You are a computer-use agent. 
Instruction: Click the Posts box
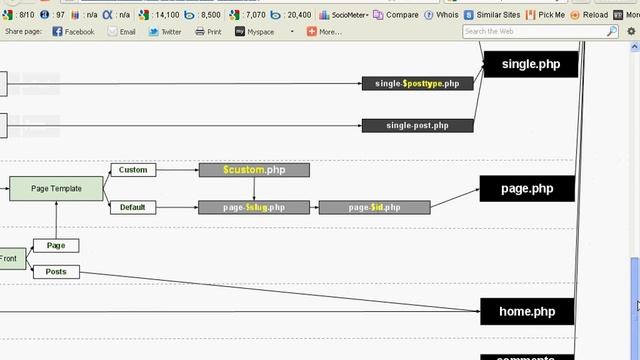coord(56,272)
